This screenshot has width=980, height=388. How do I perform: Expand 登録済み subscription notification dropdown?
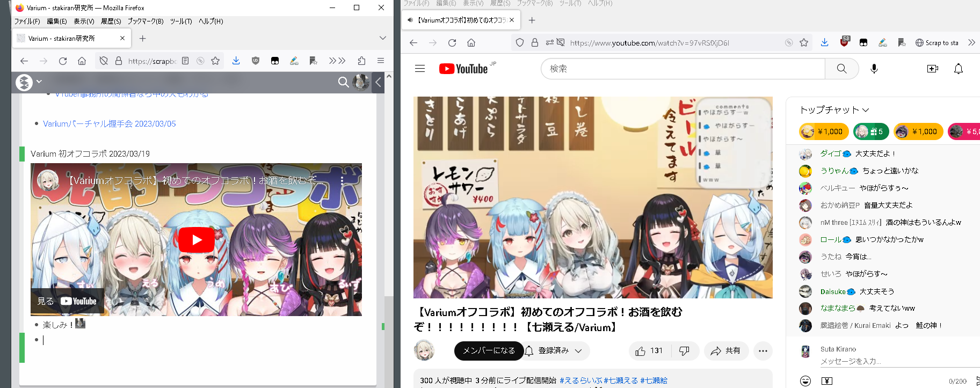[557, 351]
